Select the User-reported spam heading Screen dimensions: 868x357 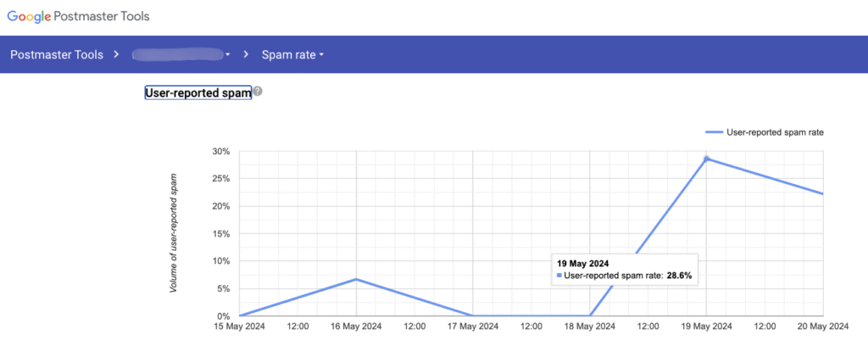tap(198, 93)
